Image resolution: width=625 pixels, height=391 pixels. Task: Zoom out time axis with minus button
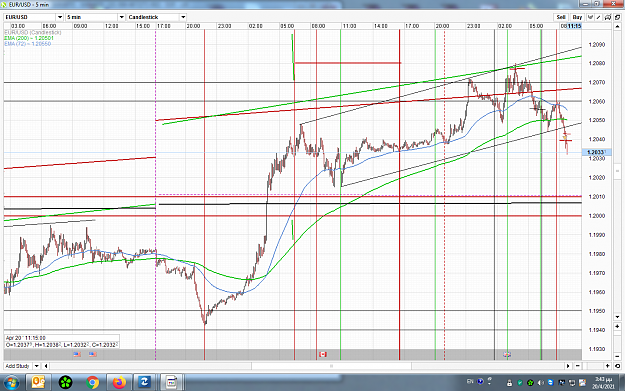tap(578, 366)
